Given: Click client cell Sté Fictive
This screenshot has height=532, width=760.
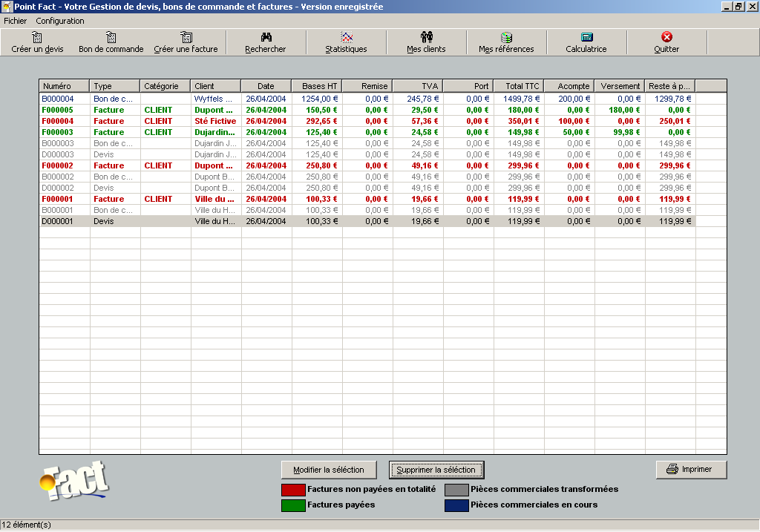Looking at the screenshot, I should coord(216,121).
